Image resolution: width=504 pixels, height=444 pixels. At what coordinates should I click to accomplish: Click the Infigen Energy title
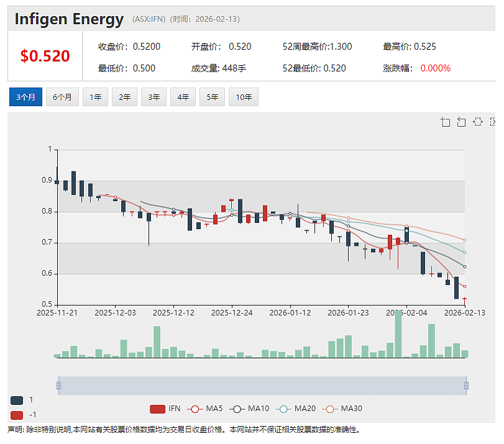[69, 19]
